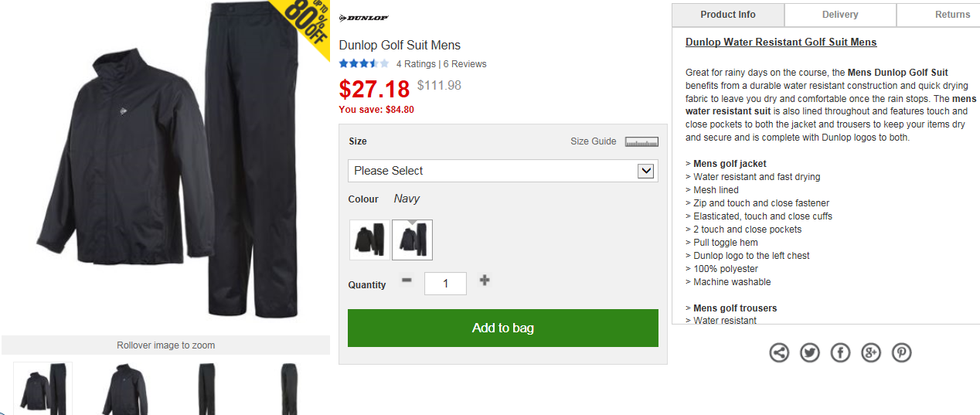The height and width of the screenshot is (415, 980).
Task: Click the share icon below product info
Action: (779, 353)
